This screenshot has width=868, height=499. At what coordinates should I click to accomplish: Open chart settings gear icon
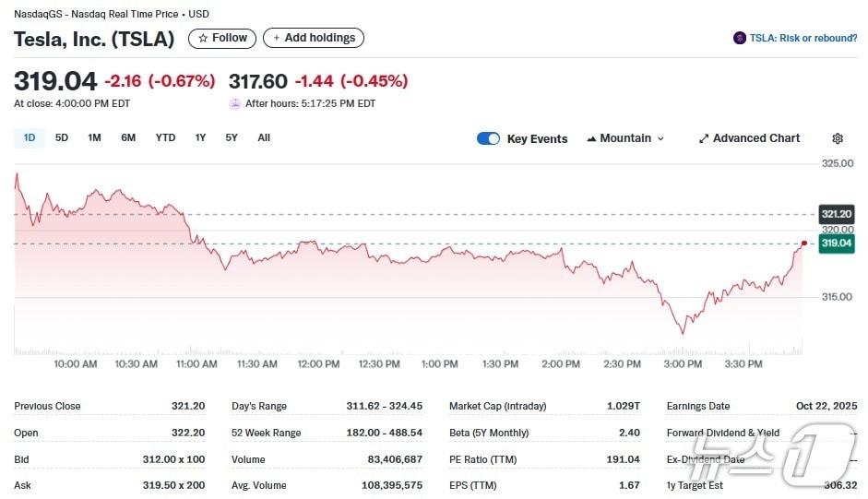pyautogui.click(x=838, y=138)
